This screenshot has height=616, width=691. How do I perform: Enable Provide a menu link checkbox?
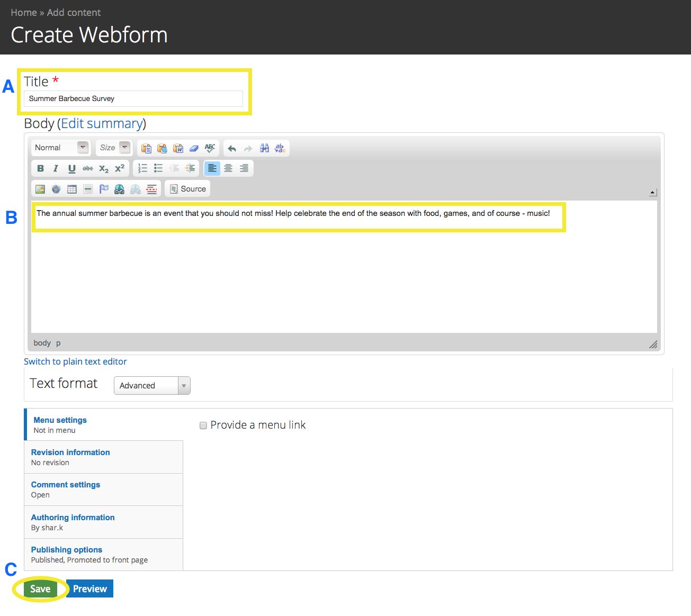click(203, 425)
